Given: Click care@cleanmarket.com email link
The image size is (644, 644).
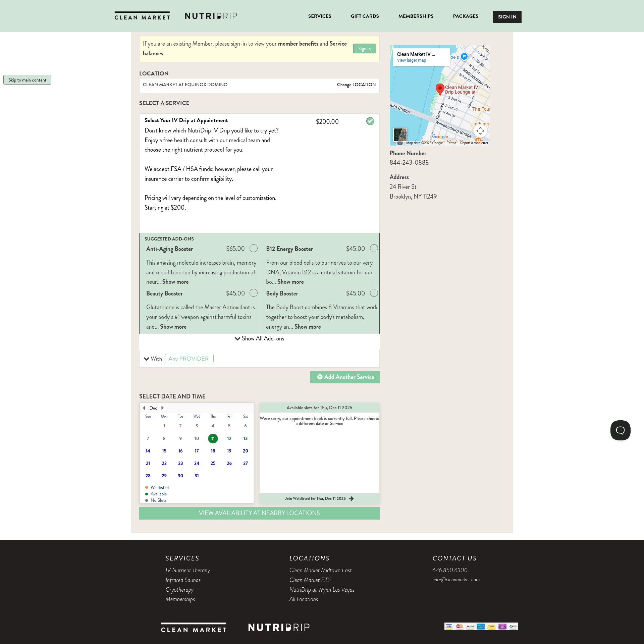Looking at the screenshot, I should 456,580.
